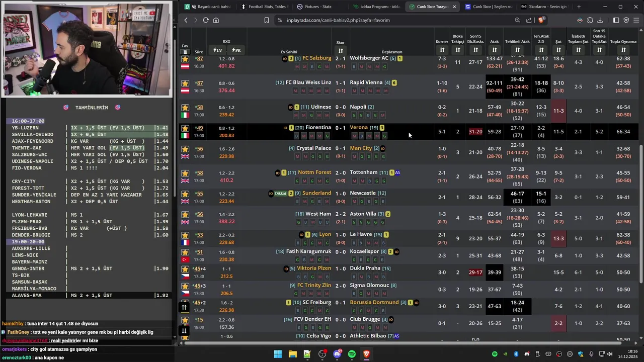Switch to Fixtures - Statz tab
Viewport: 644px width, 362px height.
coord(319,7)
